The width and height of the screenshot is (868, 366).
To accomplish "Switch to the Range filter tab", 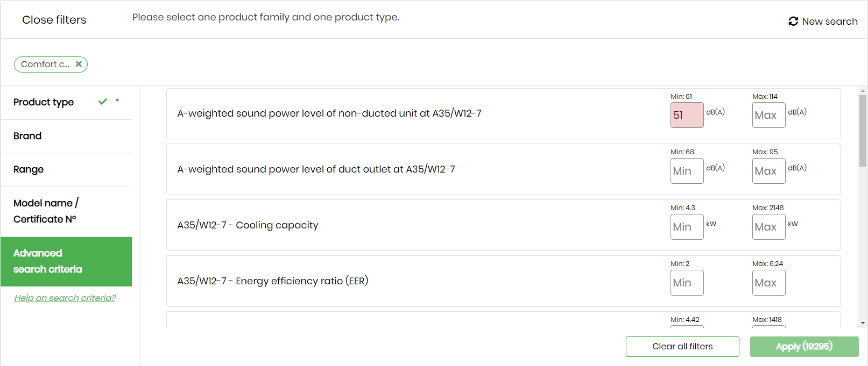I will click(29, 169).
